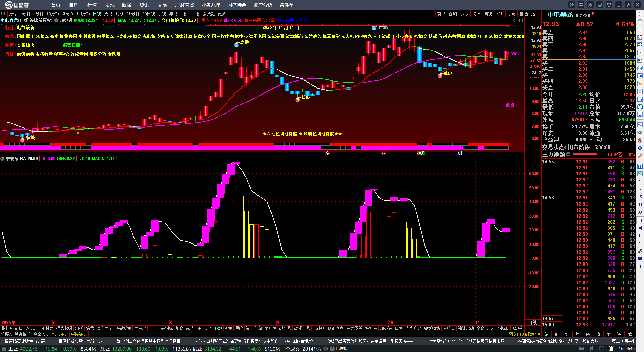
Task: Click the 笔 tick detail button
Action: pos(546,334)
